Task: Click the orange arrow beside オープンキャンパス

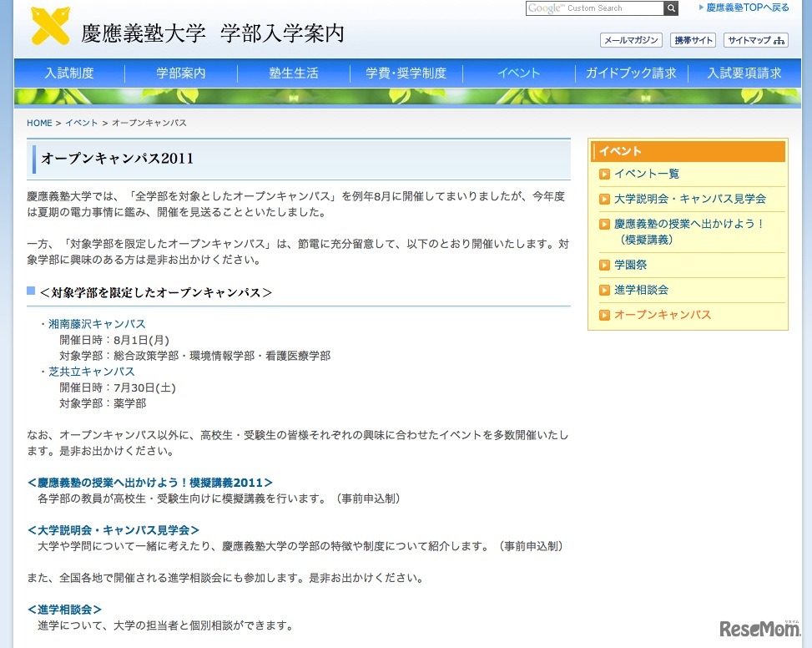Action: click(604, 315)
